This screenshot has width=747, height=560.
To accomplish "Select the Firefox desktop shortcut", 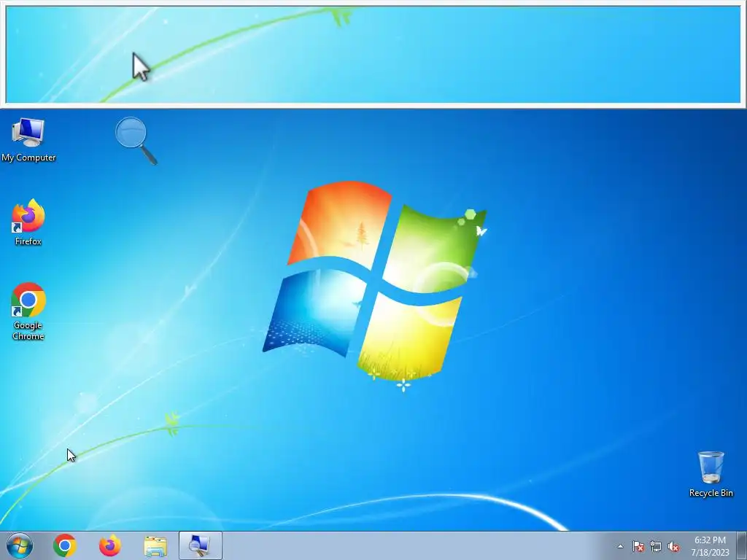I will pyautogui.click(x=28, y=222).
